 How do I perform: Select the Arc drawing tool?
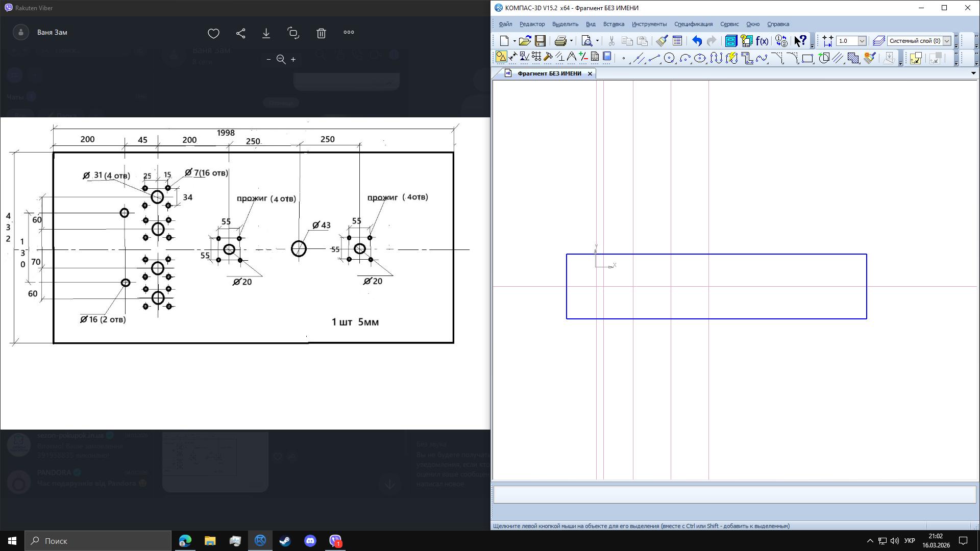click(685, 58)
